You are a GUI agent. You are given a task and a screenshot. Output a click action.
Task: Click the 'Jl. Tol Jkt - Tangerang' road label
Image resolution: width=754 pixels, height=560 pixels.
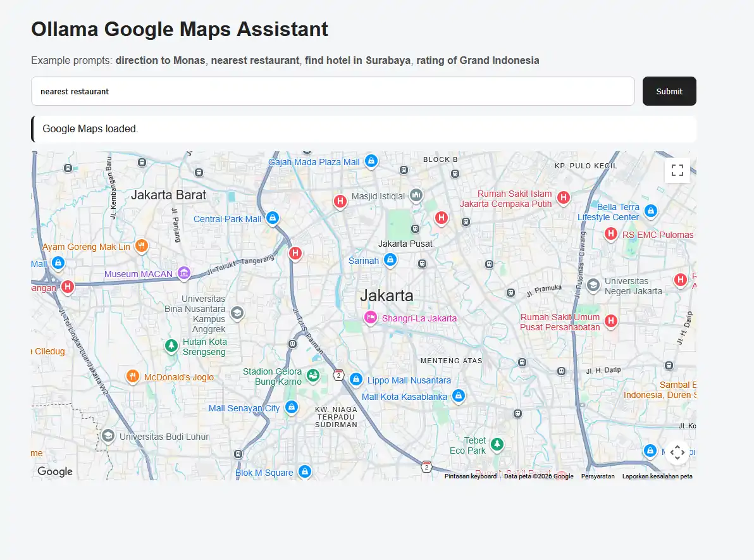pos(240,264)
